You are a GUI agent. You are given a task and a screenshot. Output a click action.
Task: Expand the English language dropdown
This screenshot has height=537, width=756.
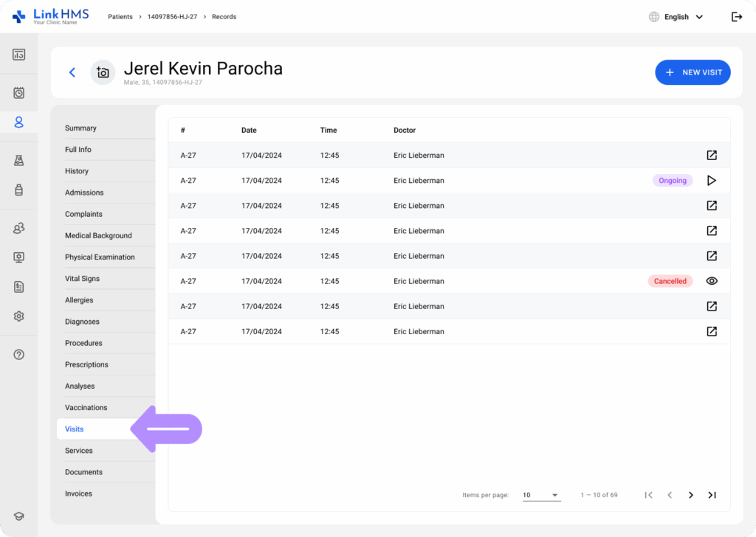676,17
